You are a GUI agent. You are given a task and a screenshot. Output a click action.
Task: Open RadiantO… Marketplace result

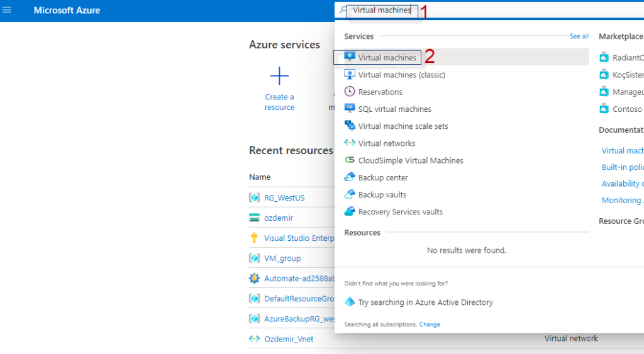click(628, 58)
